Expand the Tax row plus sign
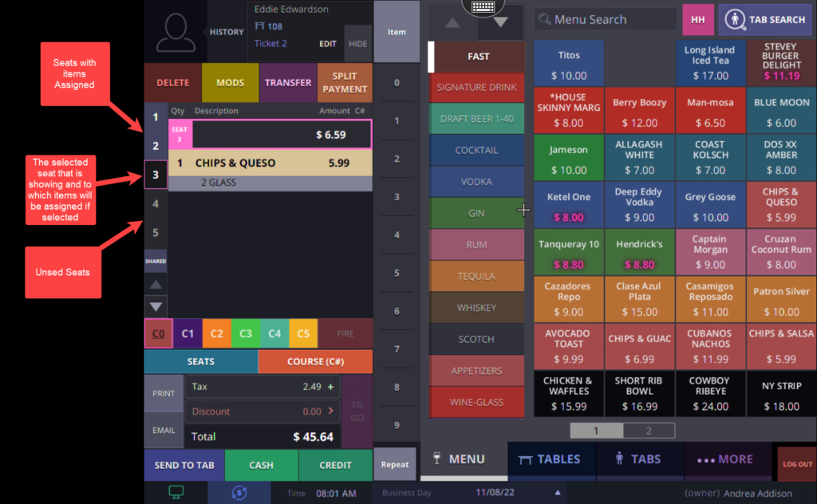The width and height of the screenshot is (817, 504). (x=330, y=387)
